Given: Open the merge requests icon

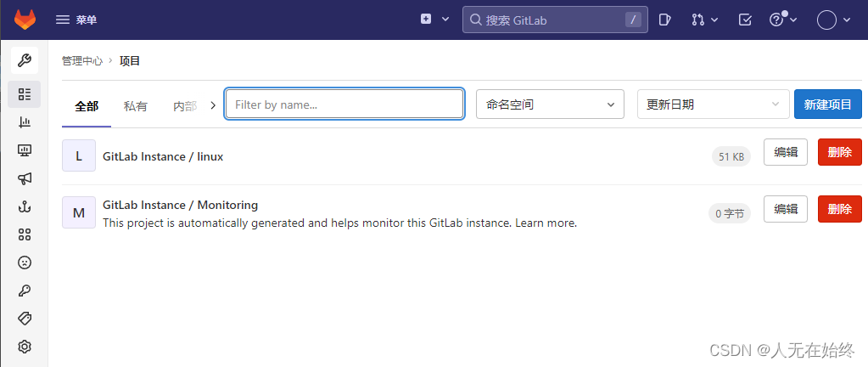Looking at the screenshot, I should [697, 20].
